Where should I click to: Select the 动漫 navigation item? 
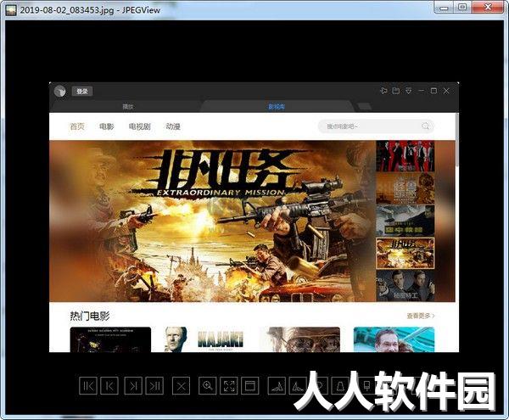pyautogui.click(x=173, y=126)
